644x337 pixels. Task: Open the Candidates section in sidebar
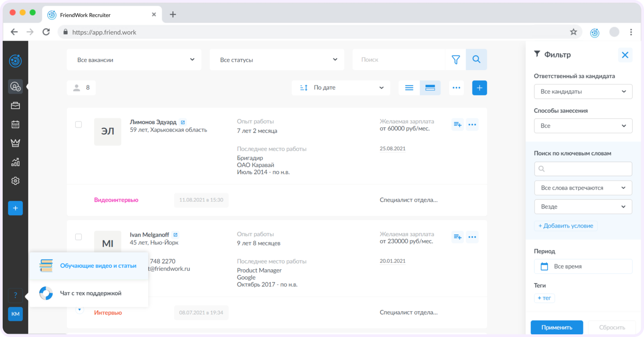pos(16,87)
